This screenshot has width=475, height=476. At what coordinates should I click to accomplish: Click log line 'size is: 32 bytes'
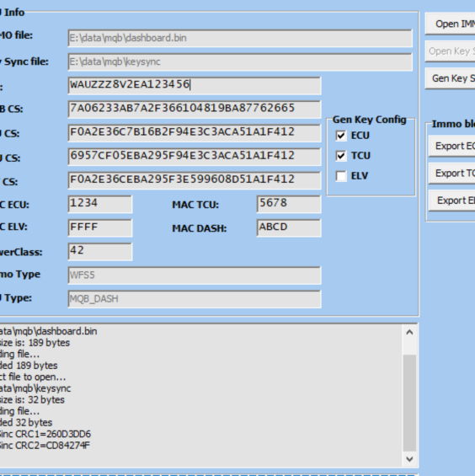(32, 400)
